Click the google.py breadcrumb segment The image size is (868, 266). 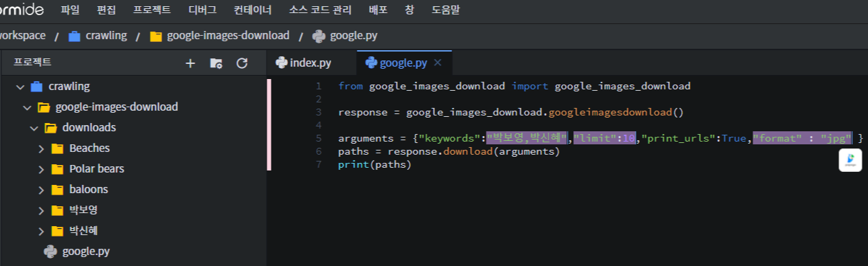pyautogui.click(x=353, y=36)
